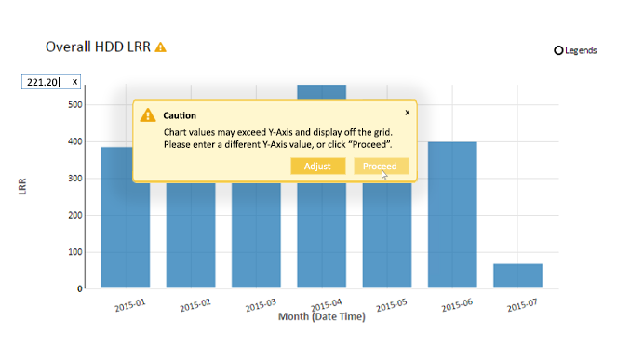644x361 pixels.
Task: Close the Caution dialog with x
Action: pos(407,113)
